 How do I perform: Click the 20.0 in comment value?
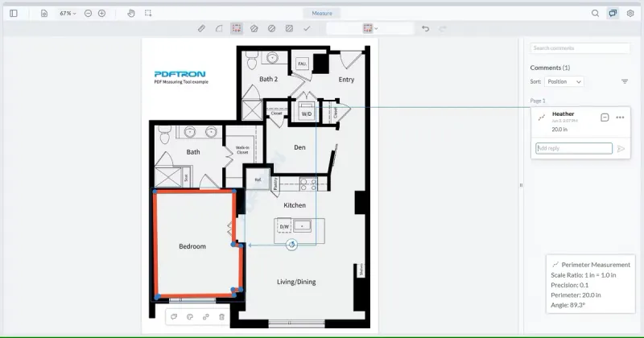559,130
